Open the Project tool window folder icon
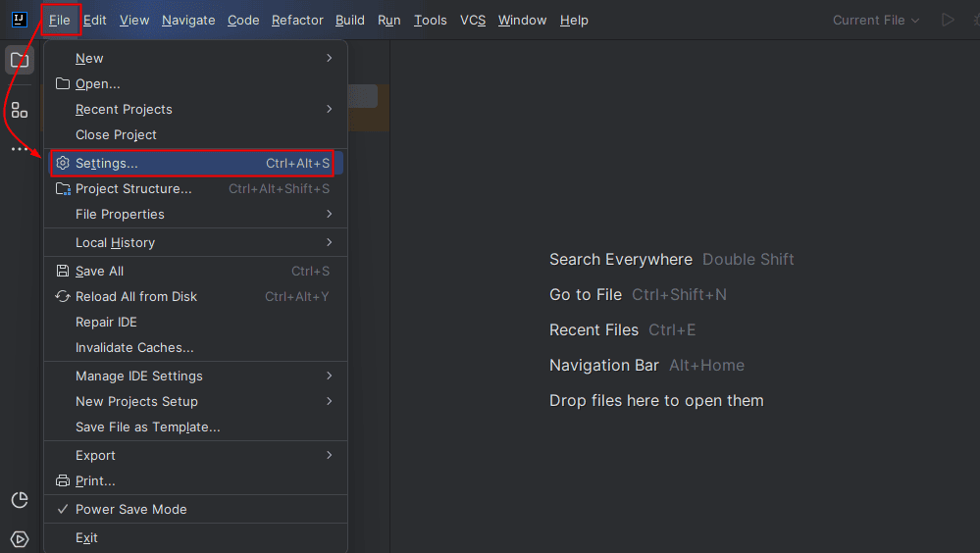The height and width of the screenshot is (553, 980). pos(20,60)
